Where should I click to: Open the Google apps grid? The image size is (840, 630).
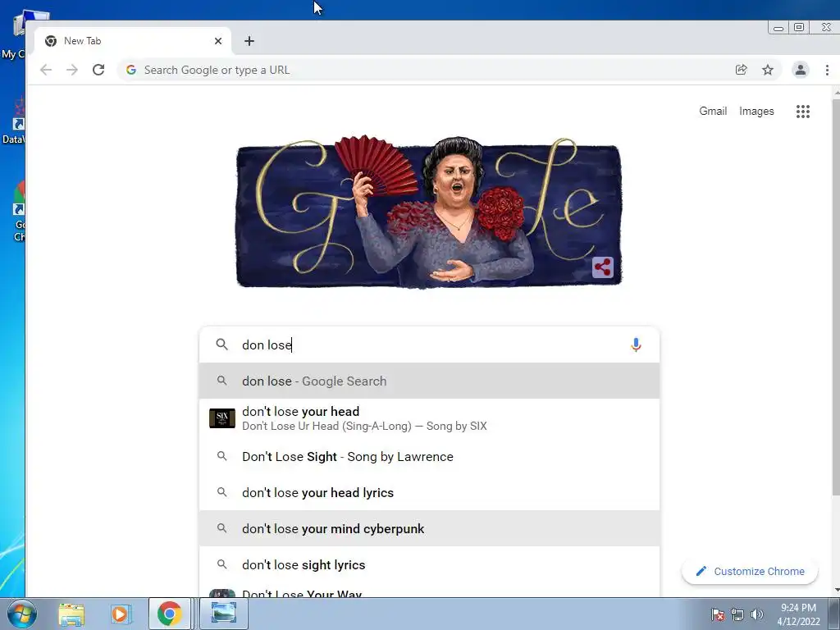803,112
